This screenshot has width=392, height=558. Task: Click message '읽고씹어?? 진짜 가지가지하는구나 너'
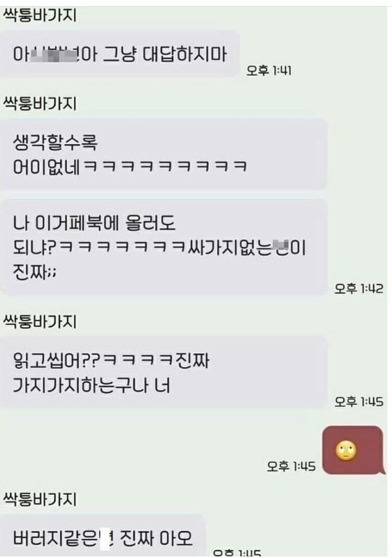(163, 373)
